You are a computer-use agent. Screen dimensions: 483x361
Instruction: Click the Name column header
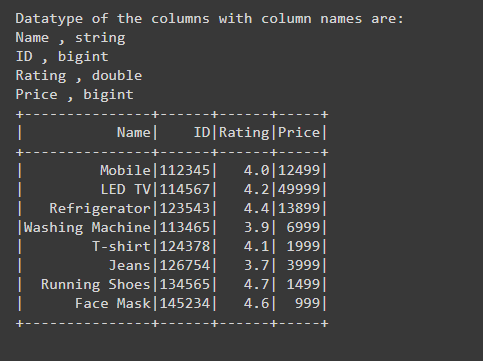(134, 133)
